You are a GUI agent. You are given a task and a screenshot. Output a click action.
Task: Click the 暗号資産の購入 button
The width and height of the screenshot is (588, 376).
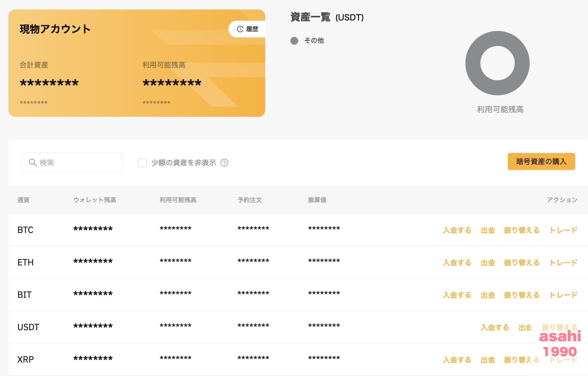[541, 161]
